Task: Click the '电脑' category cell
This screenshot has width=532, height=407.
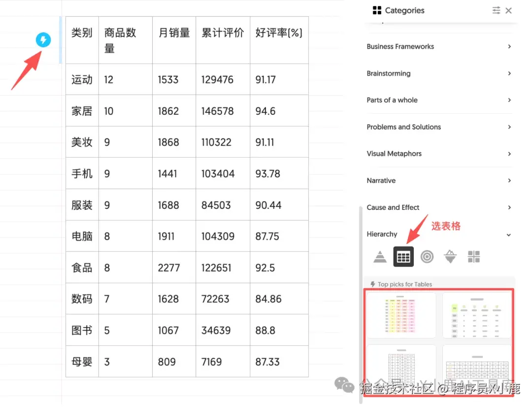Action: [x=82, y=236]
